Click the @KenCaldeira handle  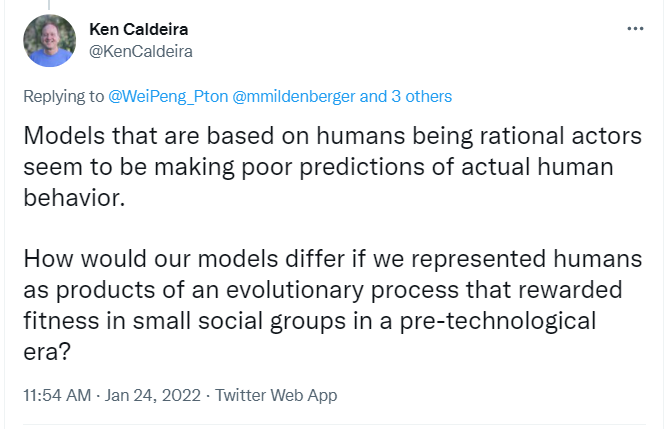[141, 51]
